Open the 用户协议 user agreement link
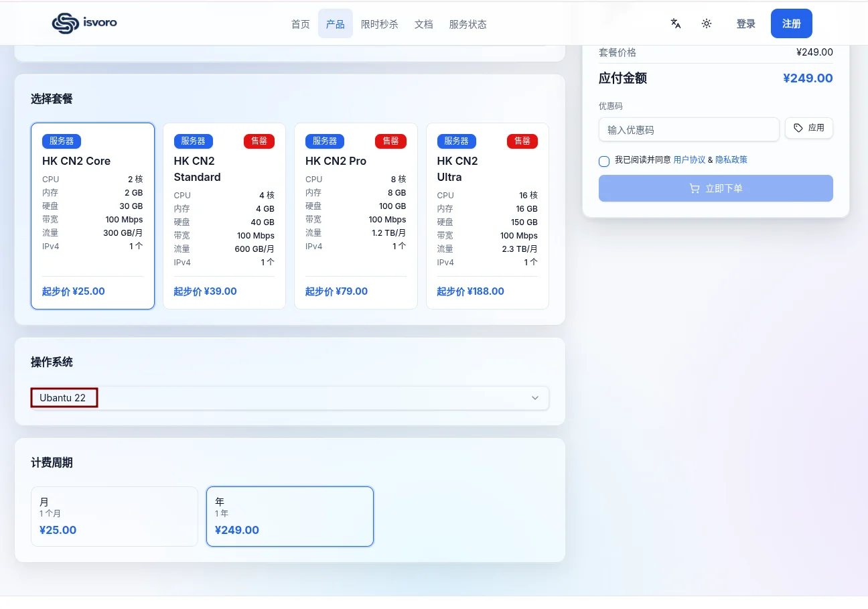This screenshot has height=609, width=868. click(x=689, y=160)
